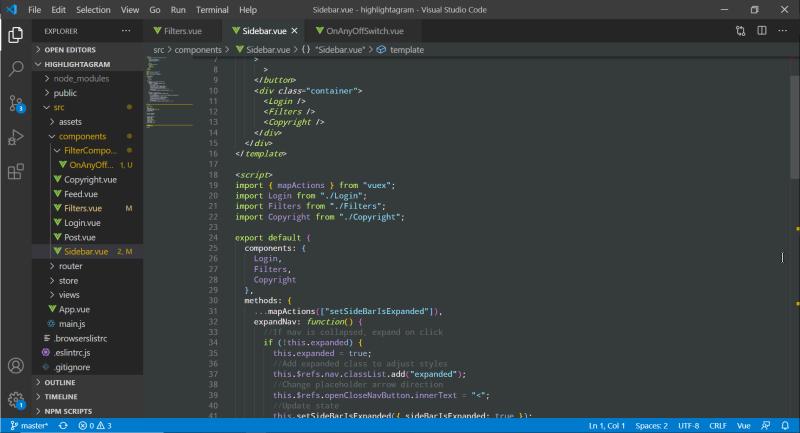Viewport: 800px width, 433px height.
Task: Click the code minimap preview
Action: (x=169, y=92)
